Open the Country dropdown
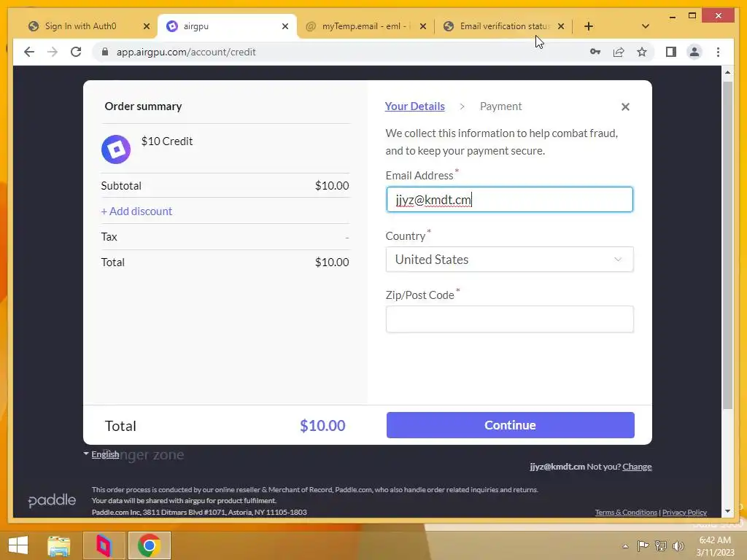The height and width of the screenshot is (560, 747). pos(509,260)
